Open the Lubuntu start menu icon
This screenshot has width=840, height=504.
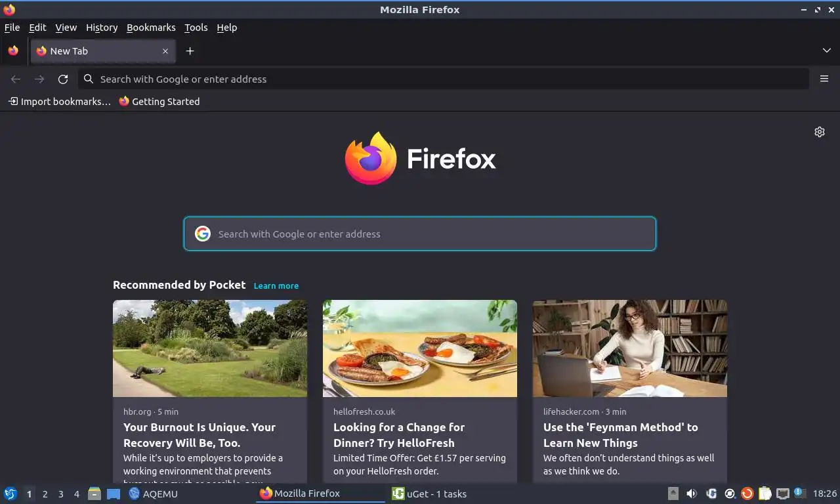coord(10,493)
